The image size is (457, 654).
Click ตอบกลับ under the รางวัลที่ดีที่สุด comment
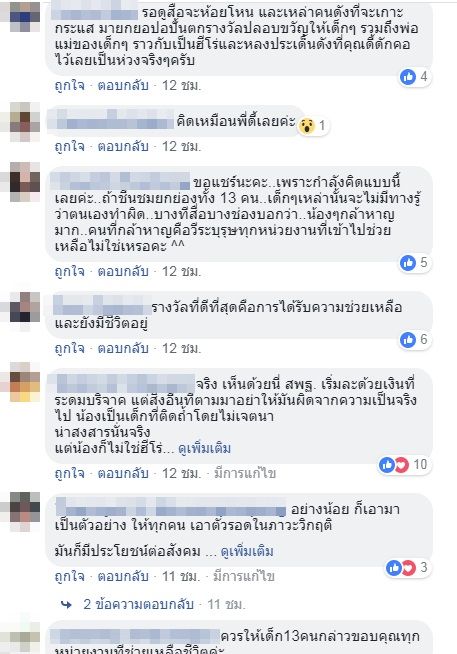pos(123,348)
